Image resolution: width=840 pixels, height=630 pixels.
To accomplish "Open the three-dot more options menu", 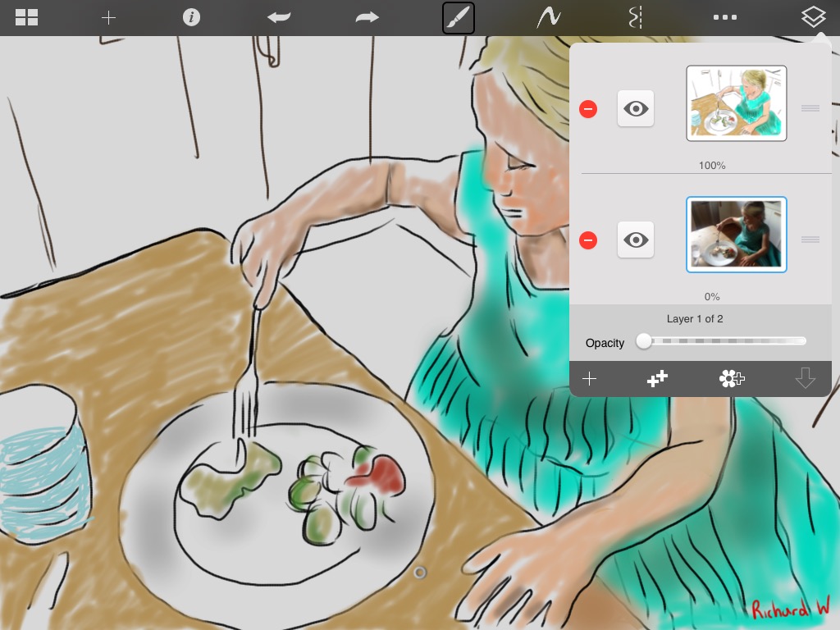I will coord(724,17).
